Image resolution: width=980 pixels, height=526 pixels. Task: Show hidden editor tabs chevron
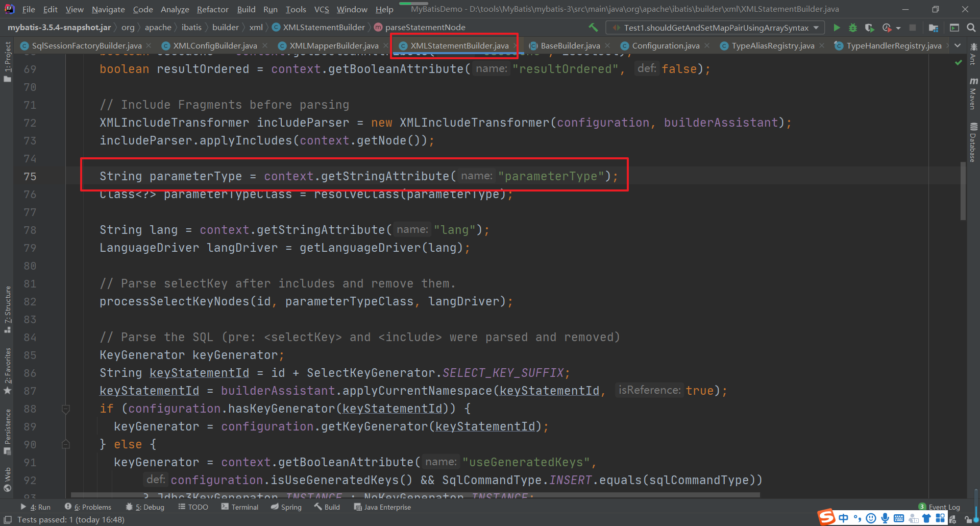958,45
